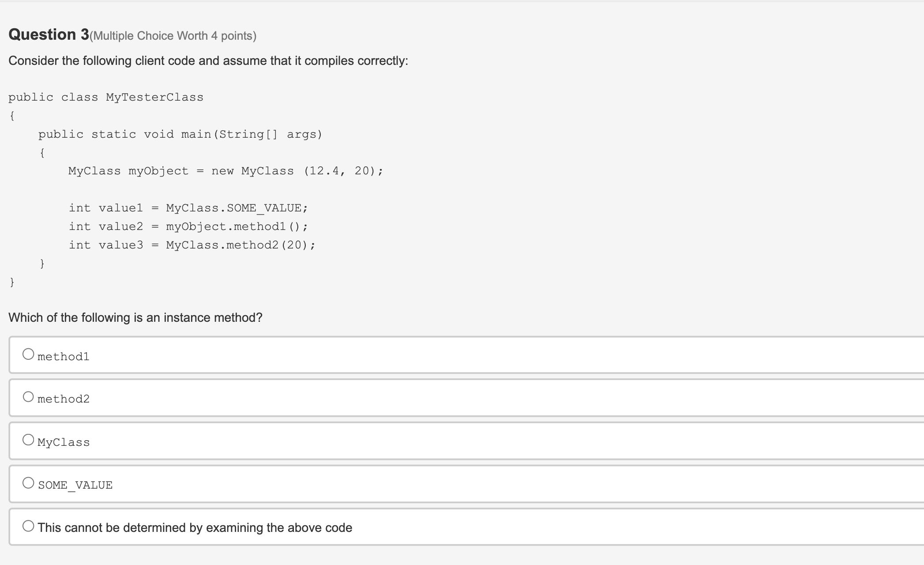The width and height of the screenshot is (924, 565).
Task: Select the method1 radio button
Action: 28,354
